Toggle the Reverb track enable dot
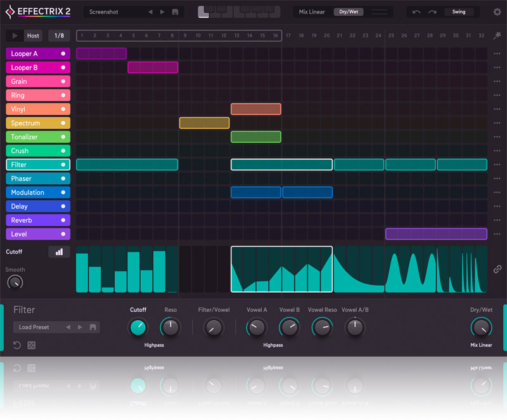Image resolution: width=507 pixels, height=420 pixels. point(63,220)
